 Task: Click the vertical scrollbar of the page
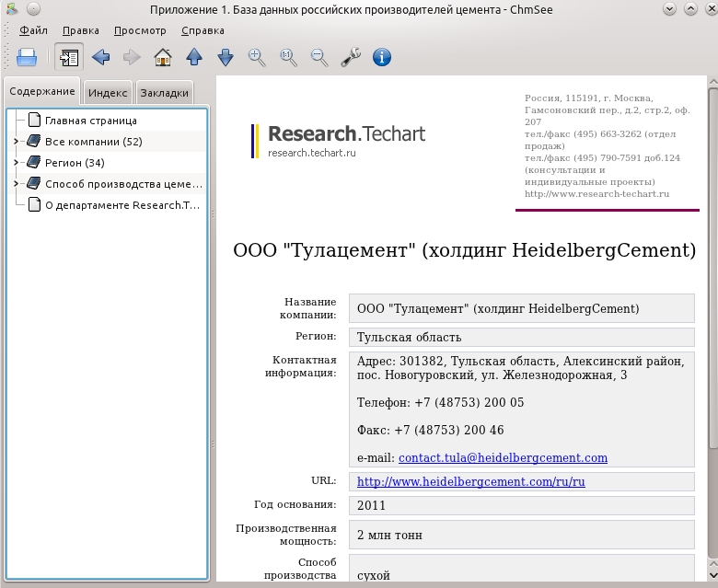click(713, 267)
